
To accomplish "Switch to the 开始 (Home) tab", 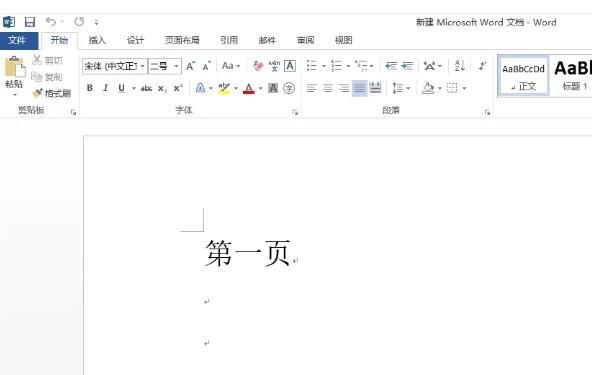I will tap(59, 40).
